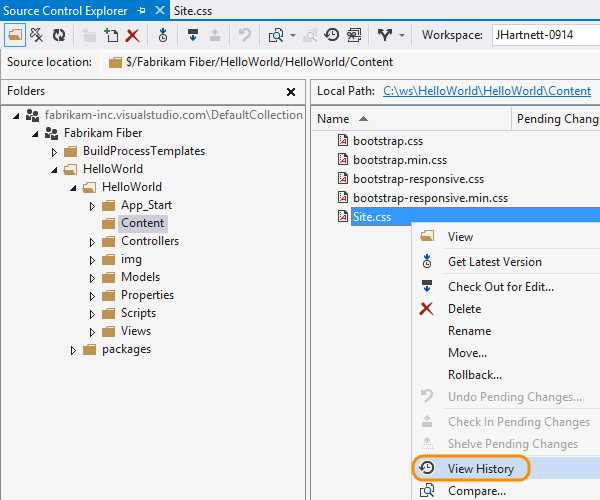Image resolution: width=600 pixels, height=500 pixels.
Task: Click the Source location path field
Action: click(x=259, y=62)
